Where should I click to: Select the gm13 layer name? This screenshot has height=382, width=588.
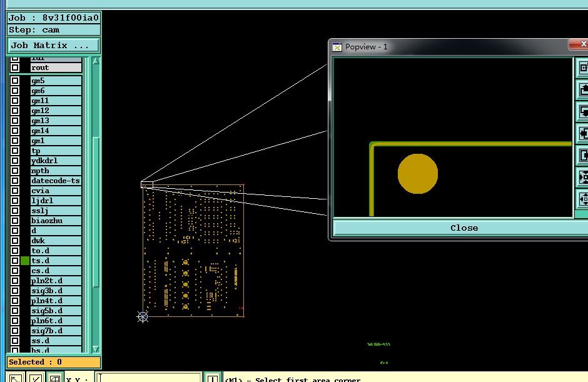point(56,121)
